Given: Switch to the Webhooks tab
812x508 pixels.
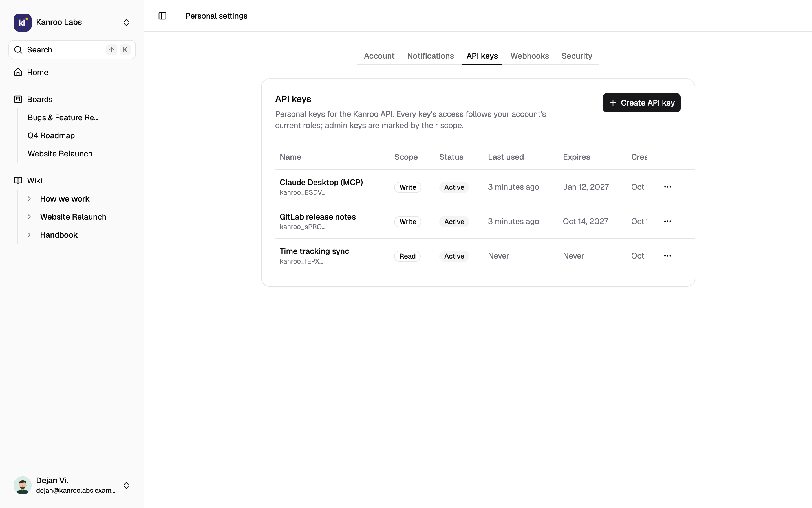Looking at the screenshot, I should tap(530, 56).
